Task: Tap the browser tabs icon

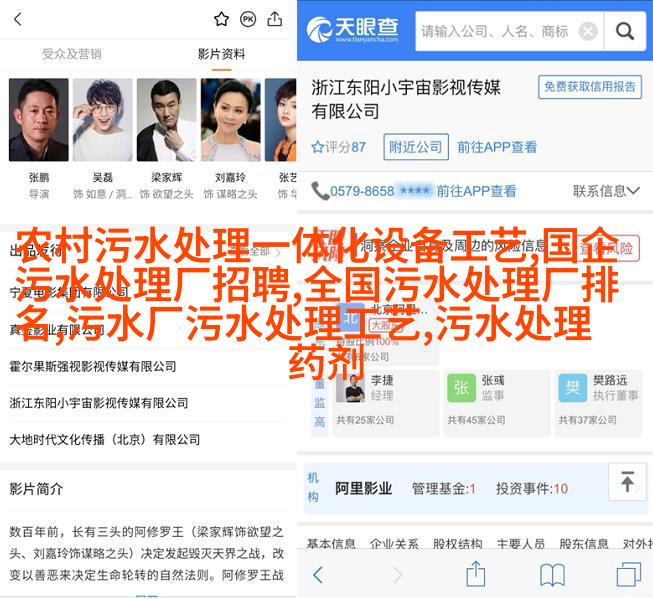Action: pyautogui.click(x=628, y=574)
